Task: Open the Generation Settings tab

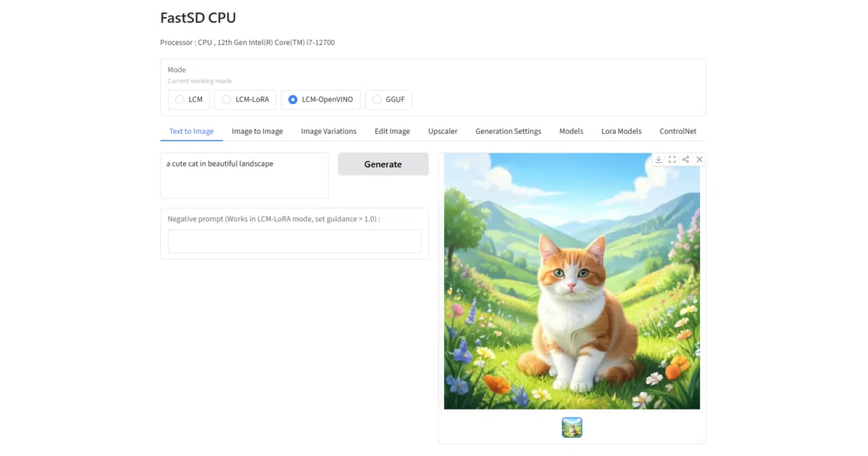Action: (x=509, y=131)
